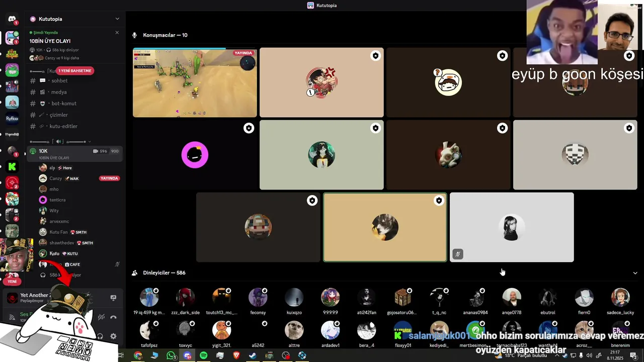
Task: Open Spotify from the taskbar
Action: pyautogui.click(x=204, y=355)
